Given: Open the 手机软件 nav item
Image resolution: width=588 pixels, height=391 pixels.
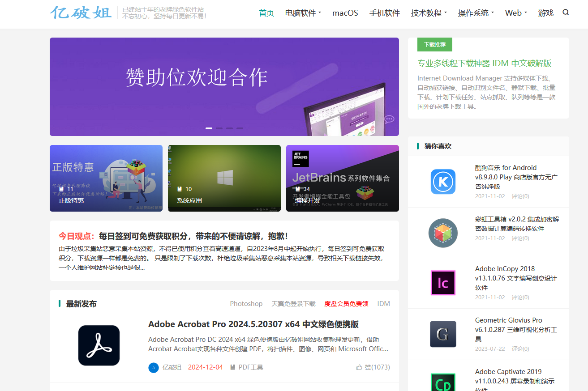Looking at the screenshot, I should (385, 13).
